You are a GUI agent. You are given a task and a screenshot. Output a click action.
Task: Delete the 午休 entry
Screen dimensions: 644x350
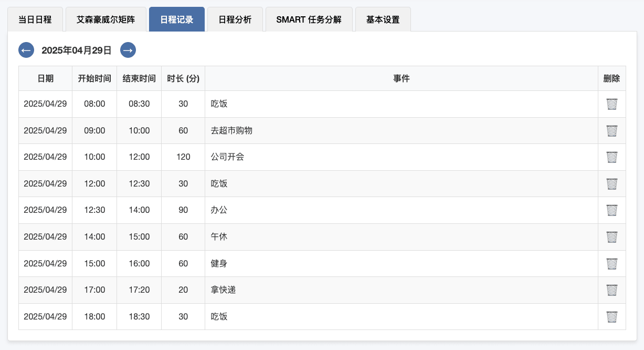coord(611,237)
